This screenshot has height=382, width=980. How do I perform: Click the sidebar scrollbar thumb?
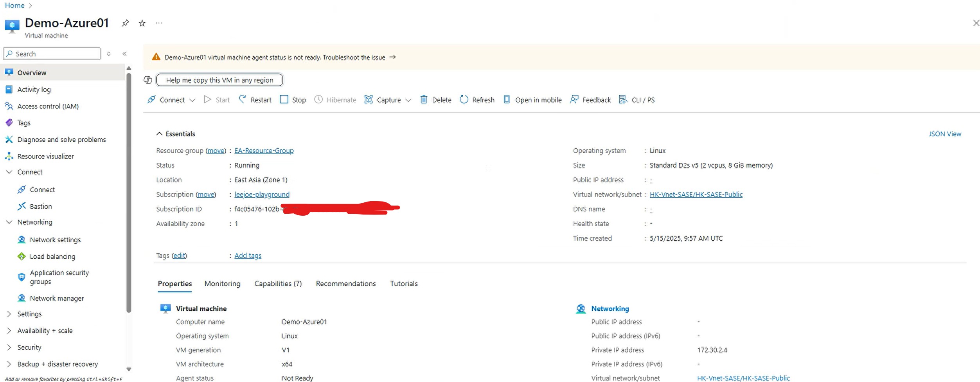pos(129,193)
